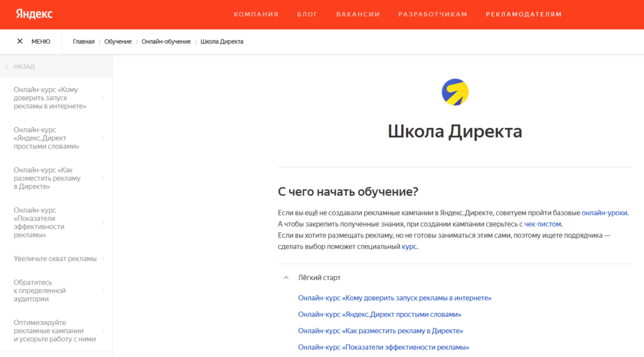Open sidebar item Обратитесь к определенной аудитории
644x357 pixels.
pyautogui.click(x=40, y=291)
